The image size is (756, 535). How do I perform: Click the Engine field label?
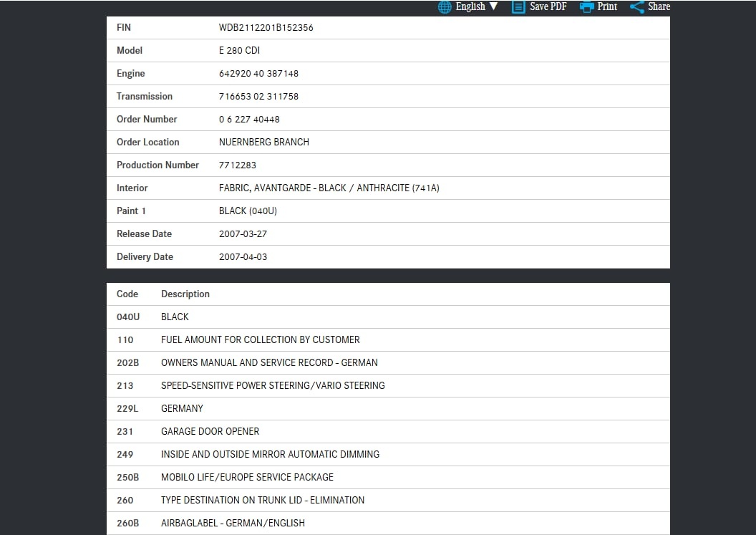tap(131, 73)
